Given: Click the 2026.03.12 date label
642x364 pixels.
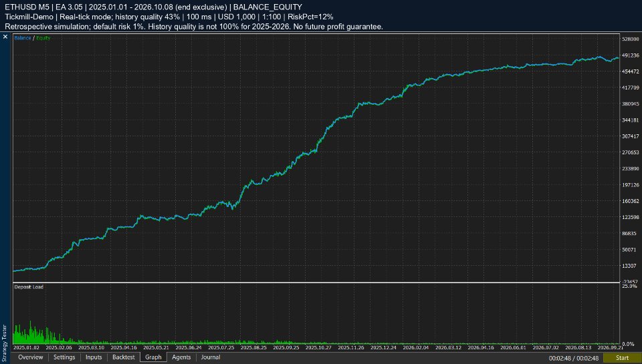Looking at the screenshot, I should click(x=448, y=348).
